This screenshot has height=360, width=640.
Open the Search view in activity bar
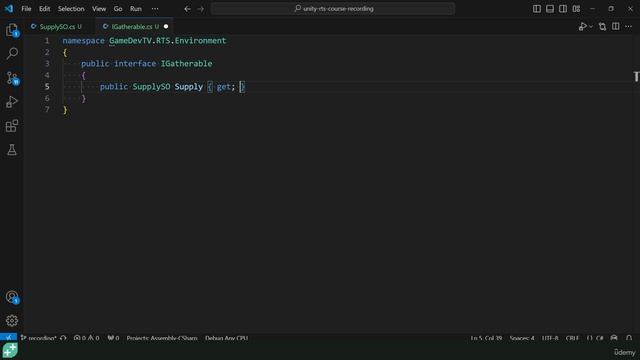(x=12, y=53)
